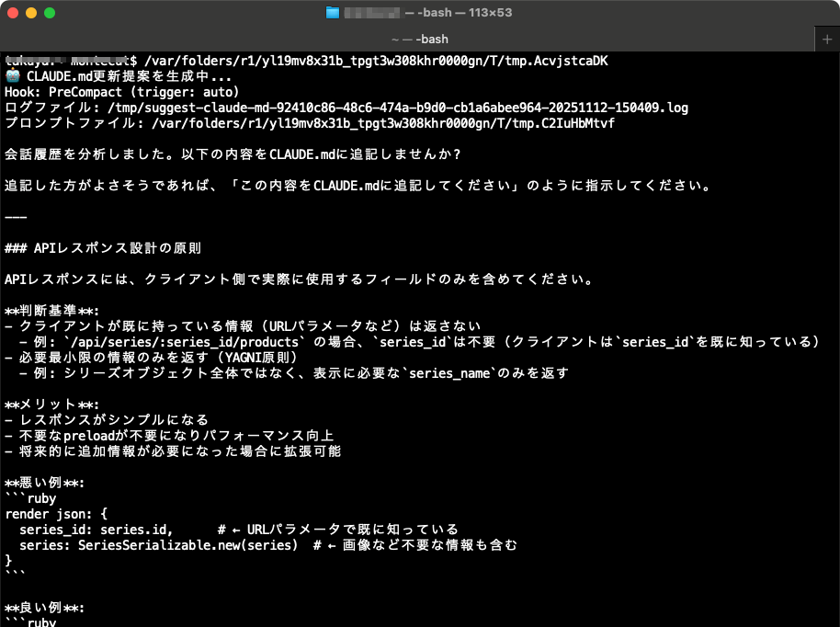Click 'Hook: PreCompact (trigger: auto)' line

coord(122,92)
